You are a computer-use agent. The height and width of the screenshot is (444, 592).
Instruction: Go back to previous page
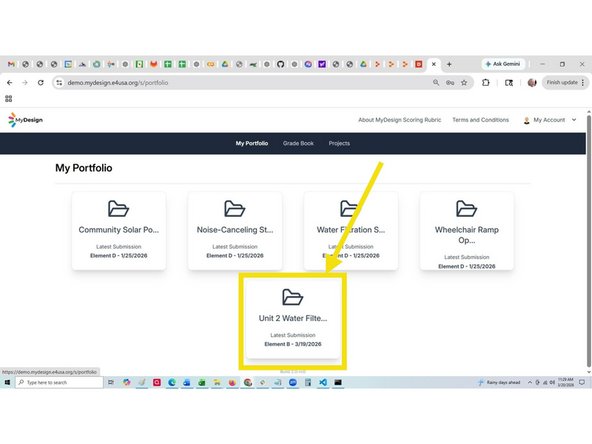[9, 83]
